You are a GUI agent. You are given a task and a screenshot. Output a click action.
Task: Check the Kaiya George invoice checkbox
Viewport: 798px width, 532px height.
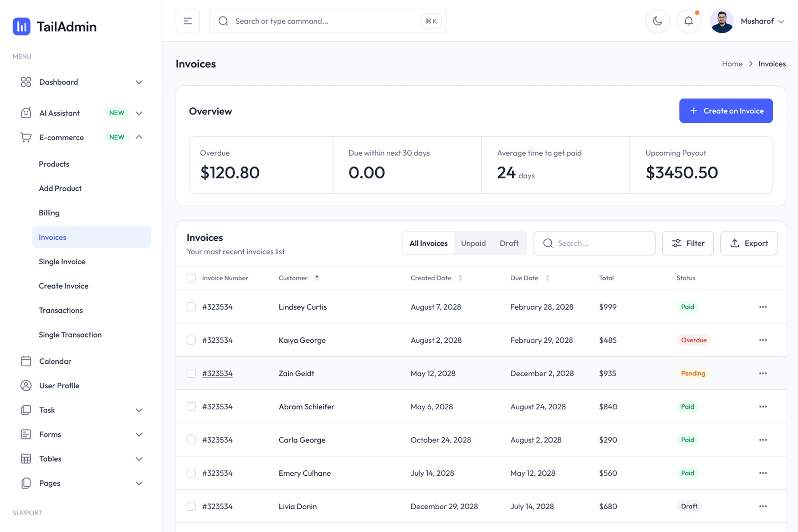[x=191, y=340]
